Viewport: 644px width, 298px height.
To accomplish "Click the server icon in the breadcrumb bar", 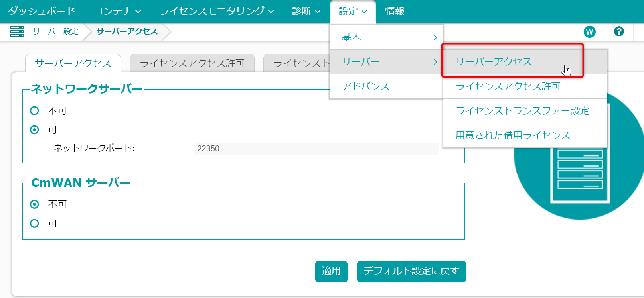I will [17, 31].
